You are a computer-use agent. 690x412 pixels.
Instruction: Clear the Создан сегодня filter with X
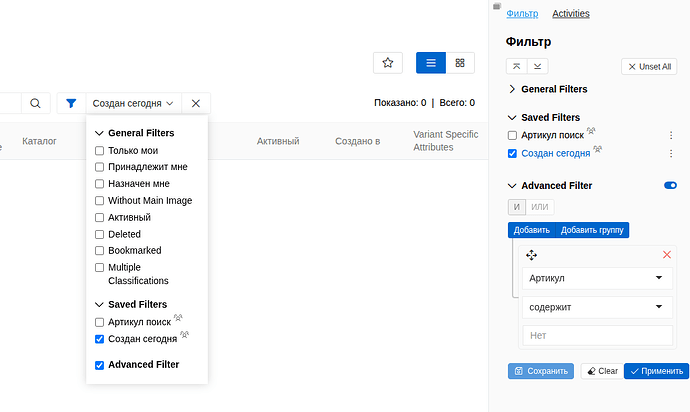pos(196,103)
